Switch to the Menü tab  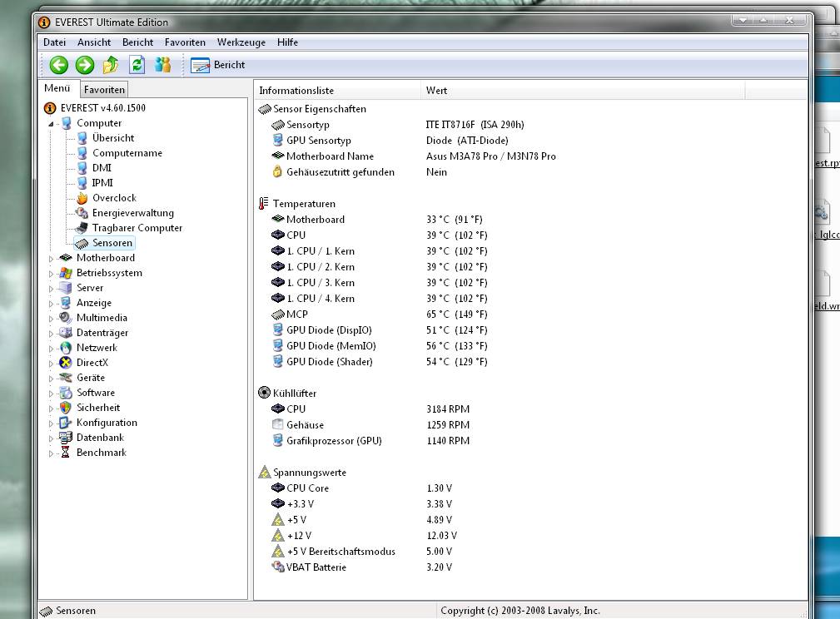[x=57, y=88]
